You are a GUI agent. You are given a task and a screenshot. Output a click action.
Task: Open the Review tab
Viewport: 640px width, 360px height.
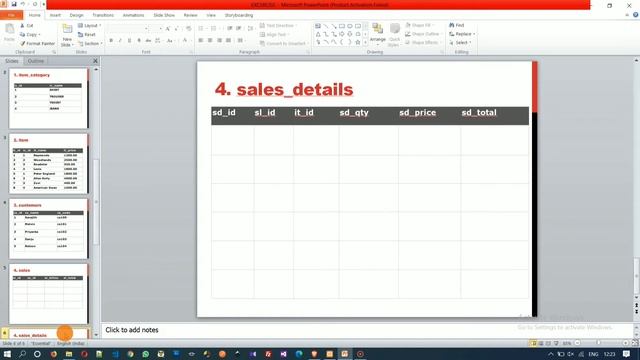click(x=190, y=15)
